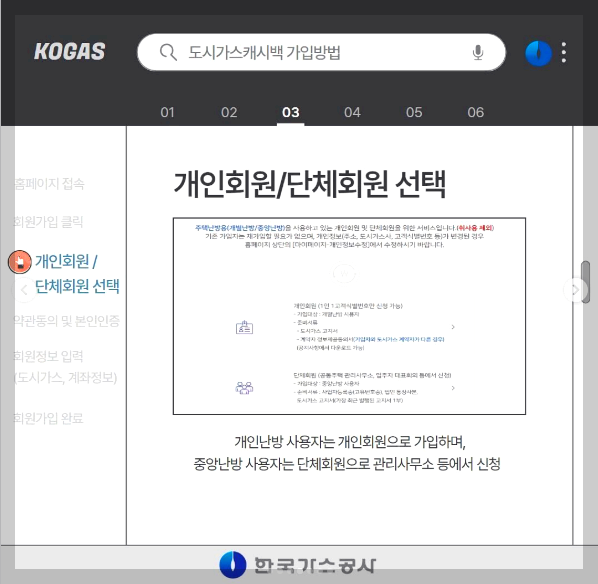598x584 pixels.
Task: Click the vertical scrollbar handle
Action: pos(585,281)
